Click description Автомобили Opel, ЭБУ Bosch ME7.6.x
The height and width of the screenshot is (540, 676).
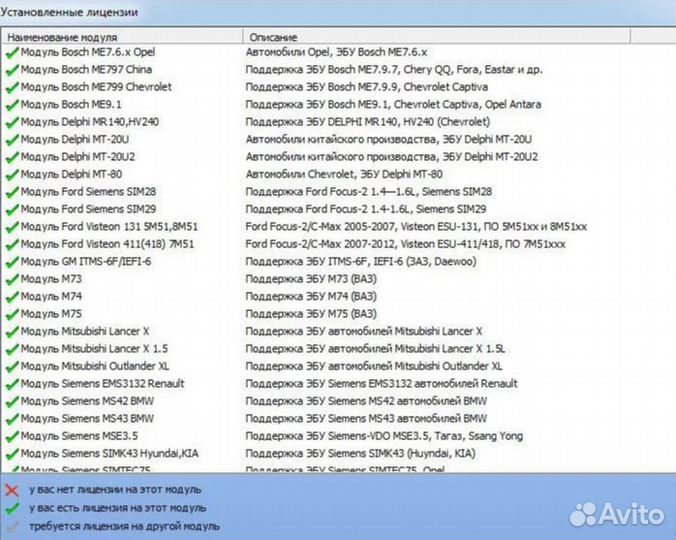tap(336, 52)
